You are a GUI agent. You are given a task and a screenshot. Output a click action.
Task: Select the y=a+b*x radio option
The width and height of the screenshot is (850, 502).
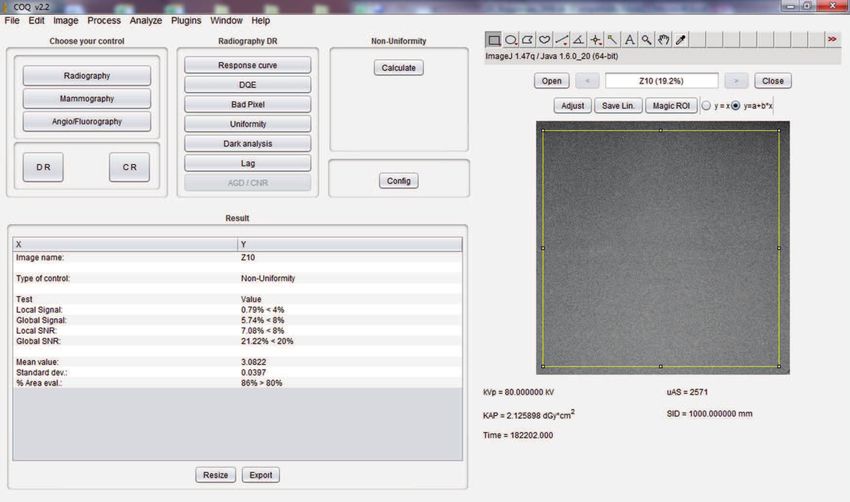(736, 106)
